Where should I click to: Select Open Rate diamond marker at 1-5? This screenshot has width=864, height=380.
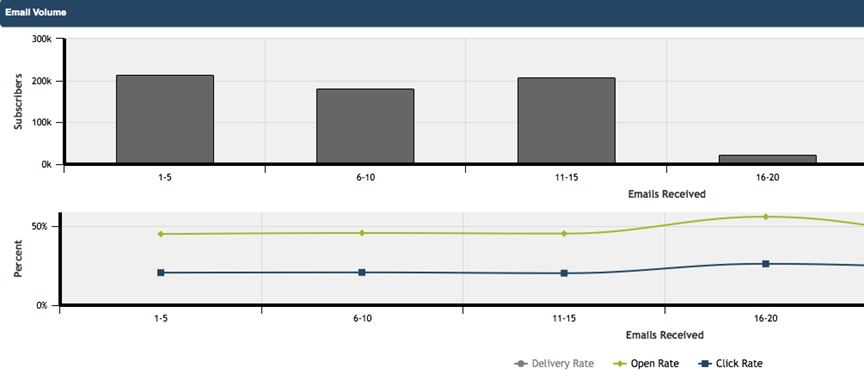click(161, 234)
